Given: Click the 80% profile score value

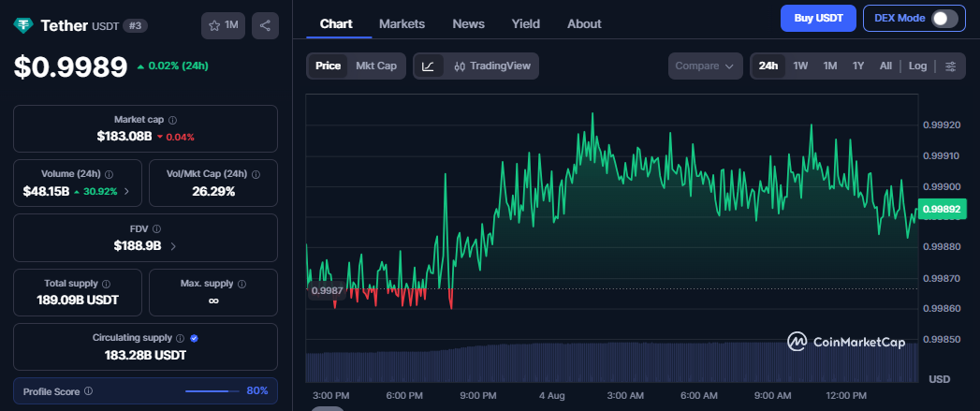Looking at the screenshot, I should (256, 391).
